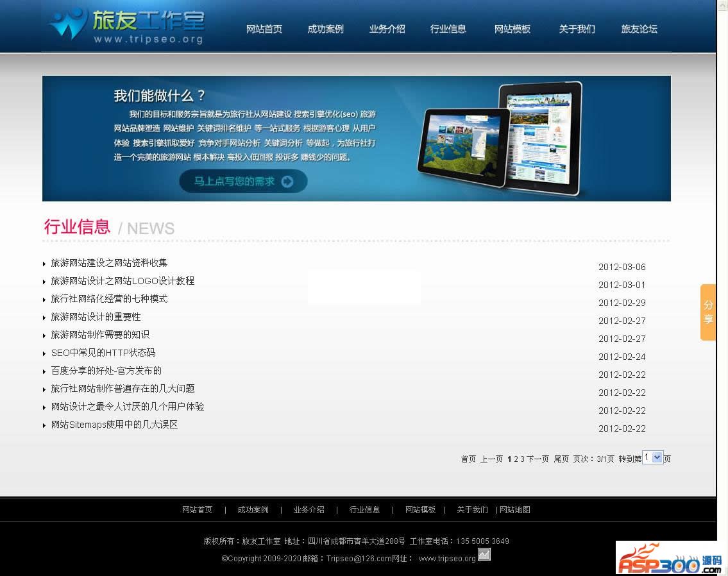Select 网站模板 in the top navigation
This screenshot has width=728, height=576.
tap(512, 29)
